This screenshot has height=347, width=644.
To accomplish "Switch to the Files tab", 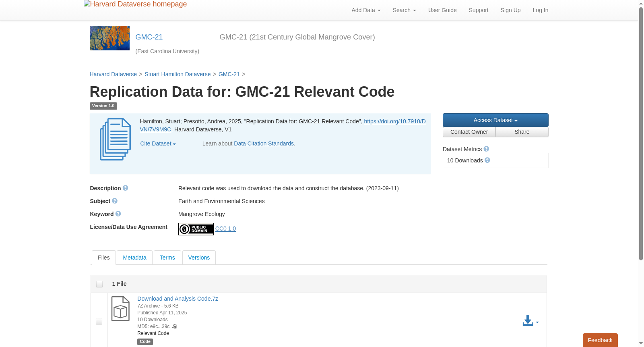I will [104, 258].
